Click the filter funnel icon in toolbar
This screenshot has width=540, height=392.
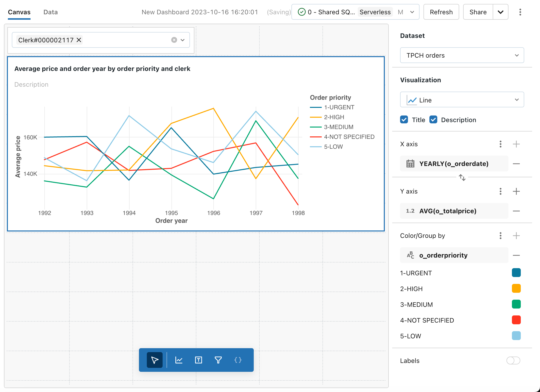click(x=219, y=360)
